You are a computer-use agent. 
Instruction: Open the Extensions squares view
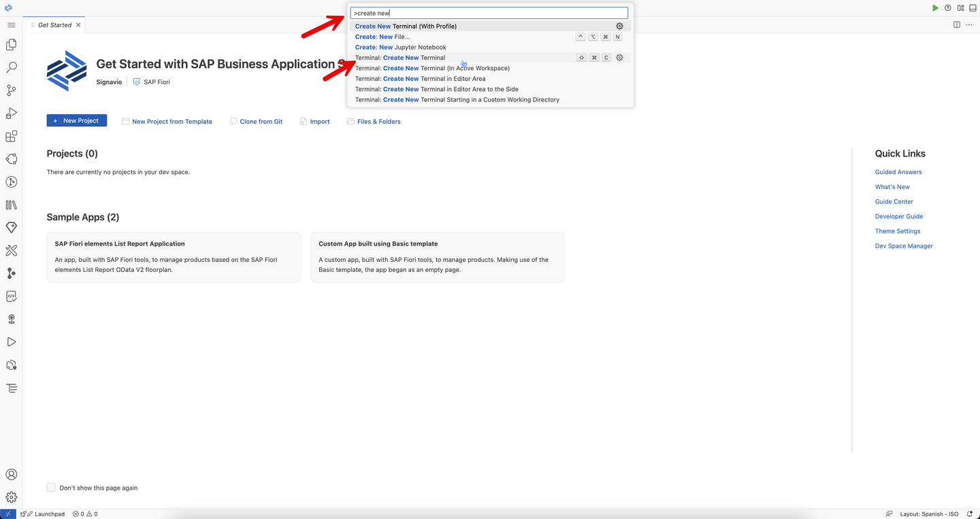(12, 137)
